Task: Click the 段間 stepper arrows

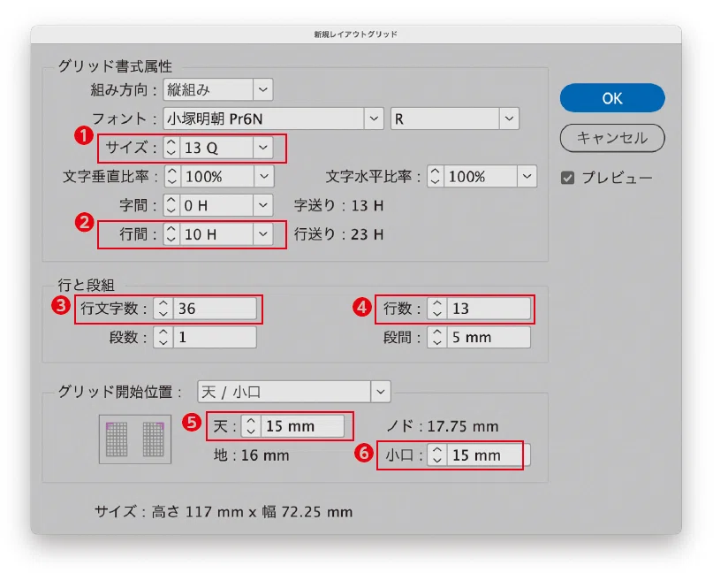Action: tap(437, 338)
